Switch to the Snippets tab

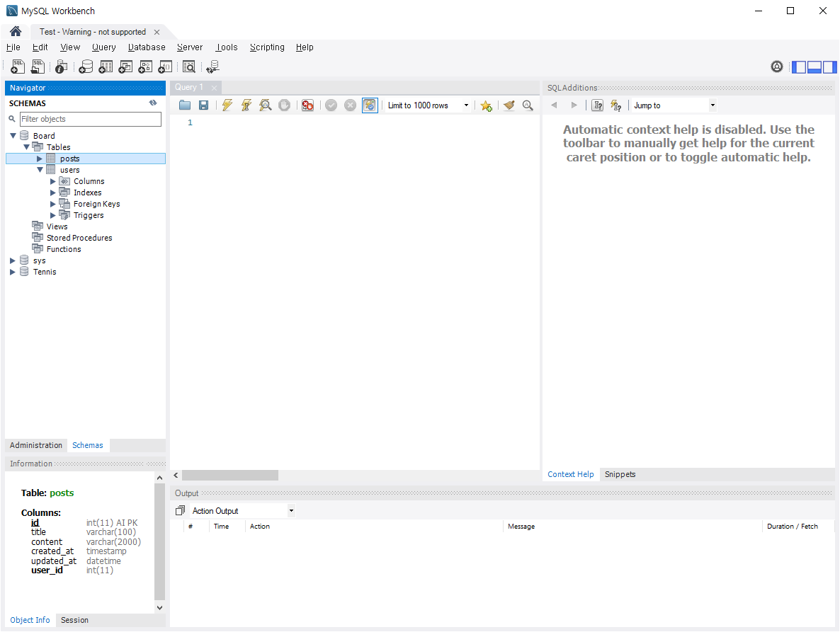tap(620, 474)
